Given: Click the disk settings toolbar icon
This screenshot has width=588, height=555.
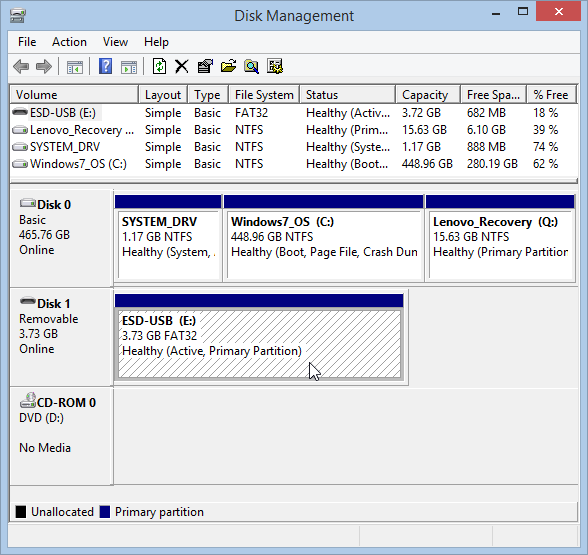Looking at the screenshot, I should coord(275,66).
